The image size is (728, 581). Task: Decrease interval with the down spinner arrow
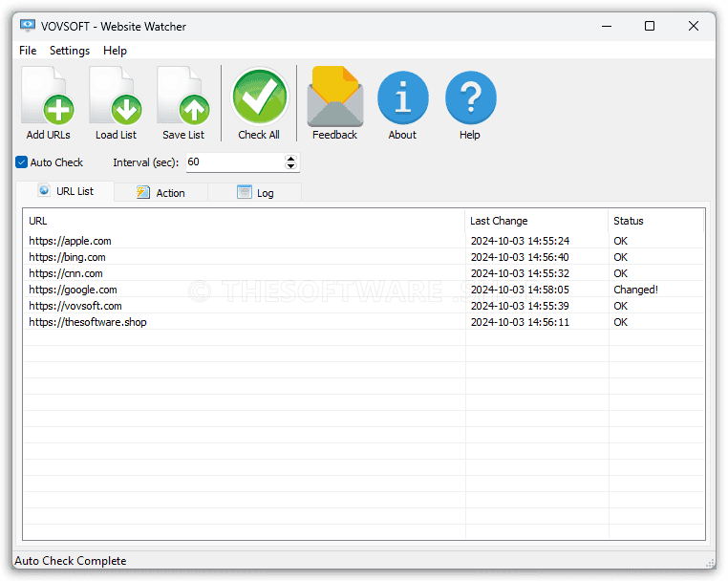tap(291, 166)
